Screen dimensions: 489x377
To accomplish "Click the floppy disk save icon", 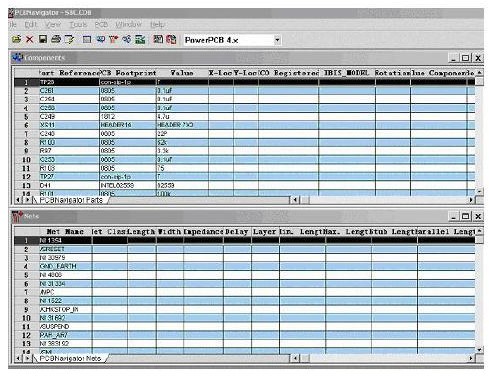I will [x=43, y=39].
